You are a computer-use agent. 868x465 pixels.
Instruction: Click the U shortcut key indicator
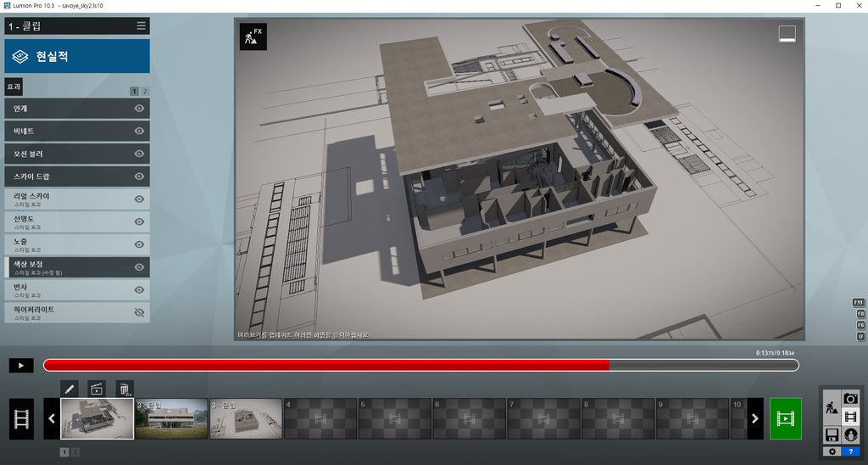pyautogui.click(x=861, y=336)
